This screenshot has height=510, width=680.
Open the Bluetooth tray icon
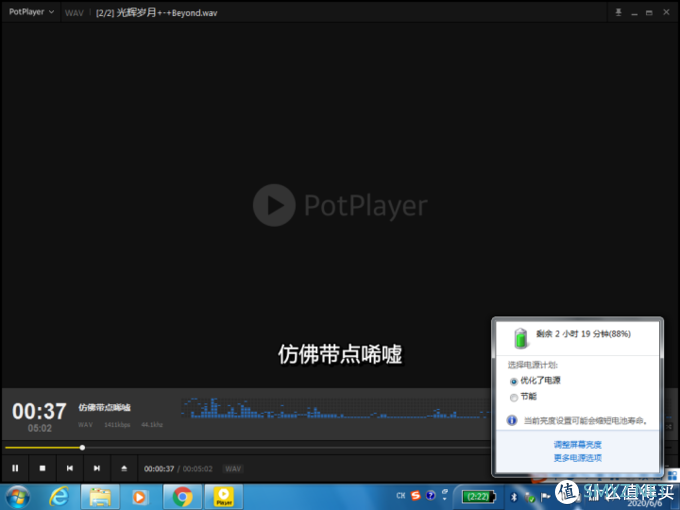click(x=514, y=497)
